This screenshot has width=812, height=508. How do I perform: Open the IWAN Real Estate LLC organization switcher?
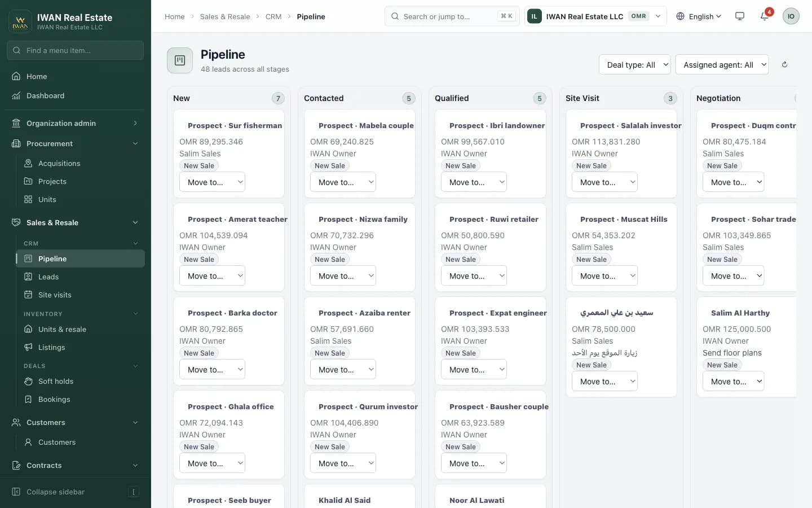(x=595, y=16)
